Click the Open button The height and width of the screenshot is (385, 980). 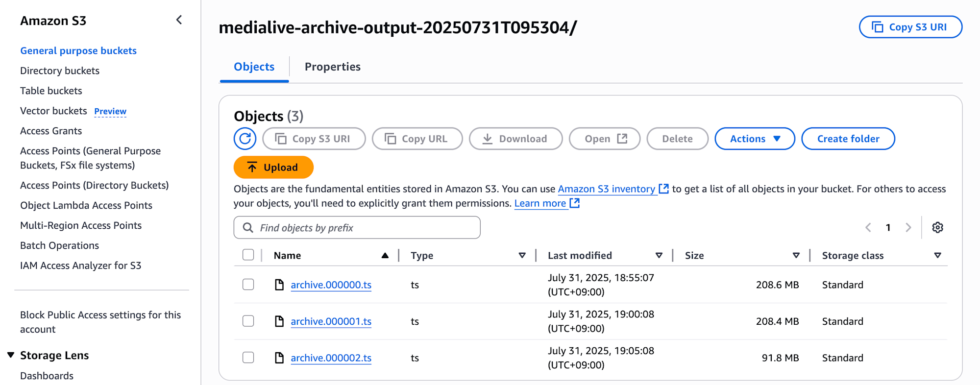click(605, 139)
